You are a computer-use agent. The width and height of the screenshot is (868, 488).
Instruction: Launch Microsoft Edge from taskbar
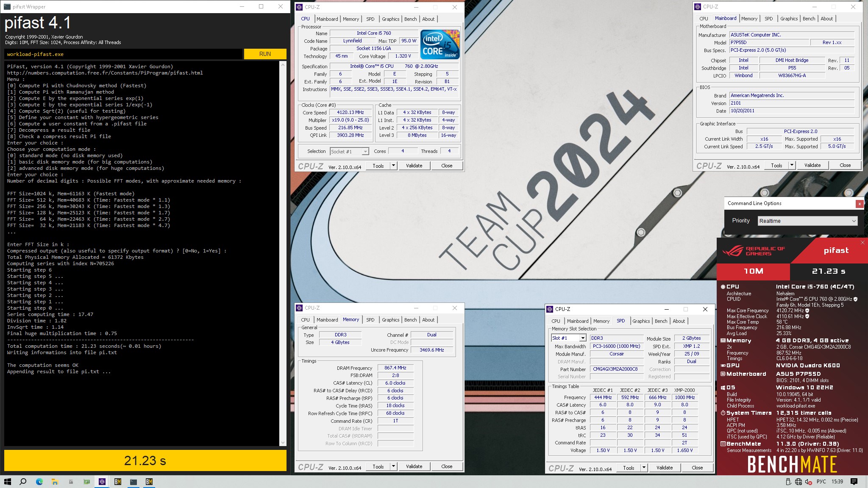(39, 482)
